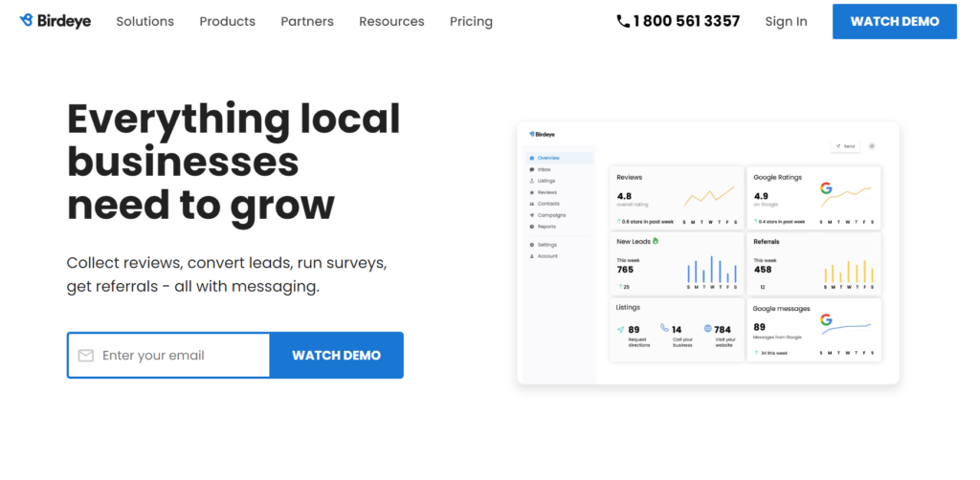
Task: Open the Solutions menu
Action: [145, 21]
